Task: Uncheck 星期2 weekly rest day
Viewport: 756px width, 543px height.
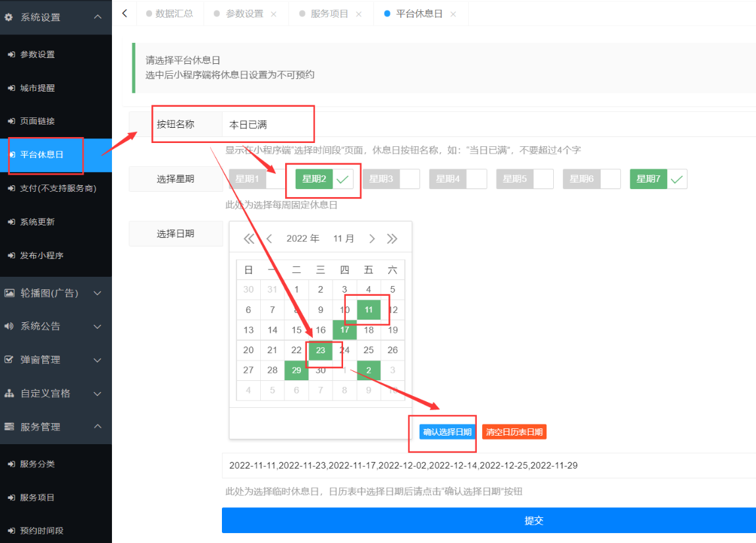Action: 324,179
